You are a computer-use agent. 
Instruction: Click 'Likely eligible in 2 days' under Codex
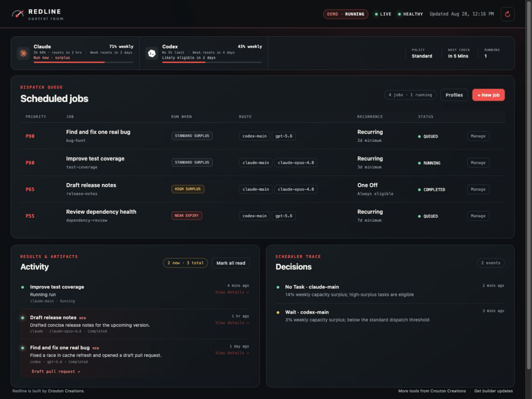pyautogui.click(x=189, y=58)
